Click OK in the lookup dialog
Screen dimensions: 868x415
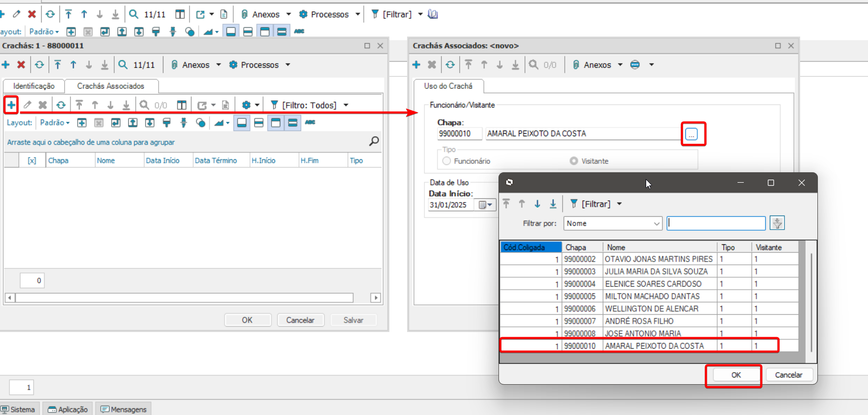[x=736, y=375]
